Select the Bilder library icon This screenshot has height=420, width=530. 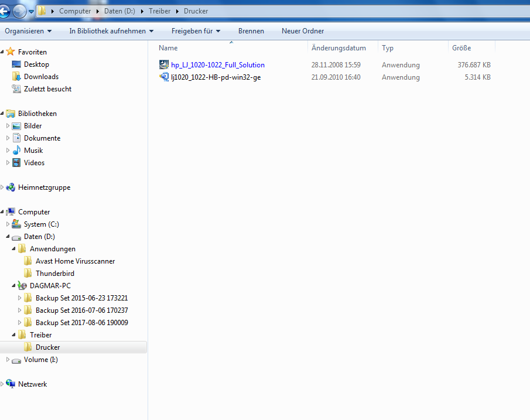pos(16,126)
